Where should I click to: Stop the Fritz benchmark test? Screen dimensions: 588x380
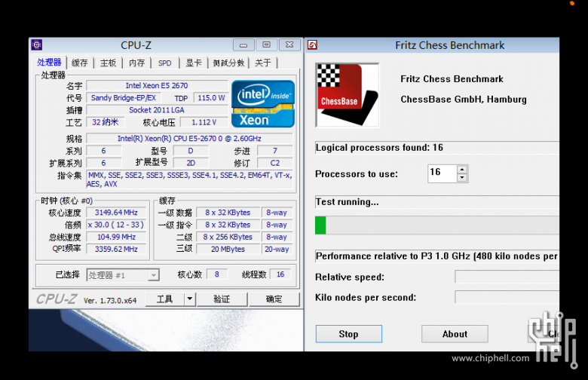pyautogui.click(x=349, y=334)
